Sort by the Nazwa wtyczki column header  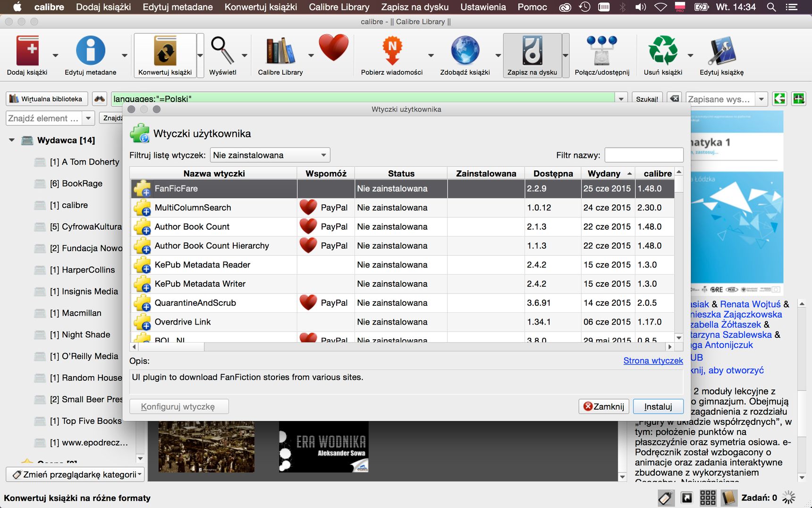214,173
